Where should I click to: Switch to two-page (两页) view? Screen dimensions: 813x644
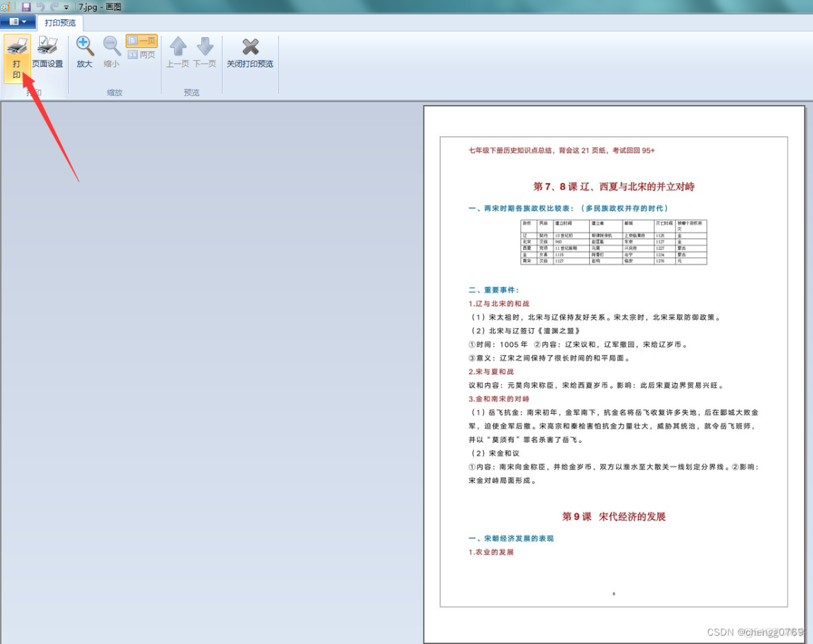pyautogui.click(x=141, y=55)
